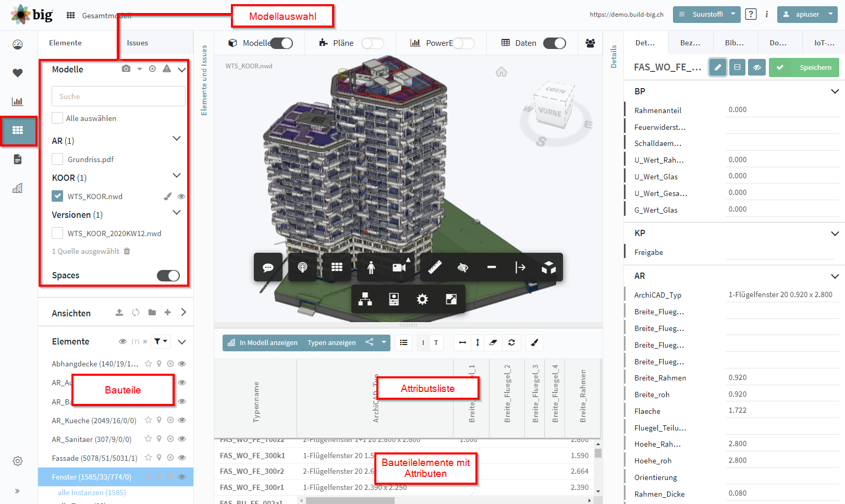Switch to the Issues tab

point(138,43)
